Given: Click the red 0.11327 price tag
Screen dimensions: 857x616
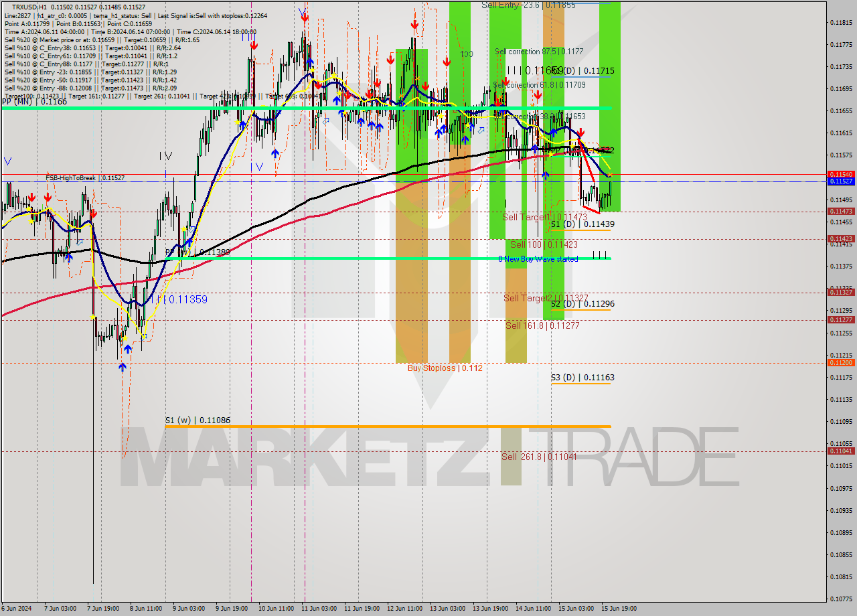Looking at the screenshot, I should click(841, 292).
